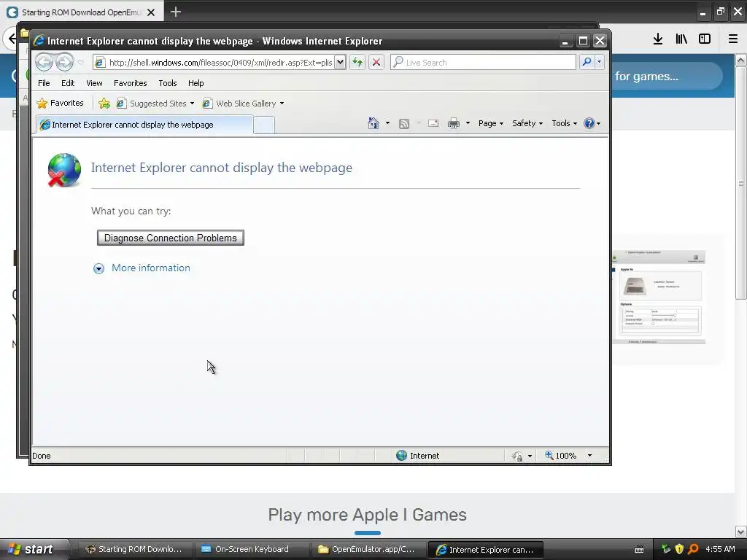Expand the More information arrow icon
This screenshot has width=747, height=560.
click(x=98, y=268)
